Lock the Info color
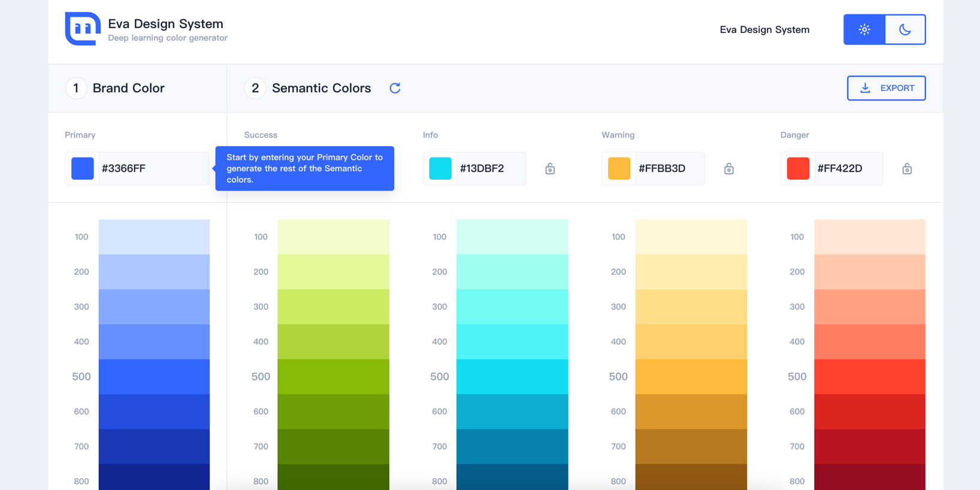Image resolution: width=980 pixels, height=490 pixels. 550,169
